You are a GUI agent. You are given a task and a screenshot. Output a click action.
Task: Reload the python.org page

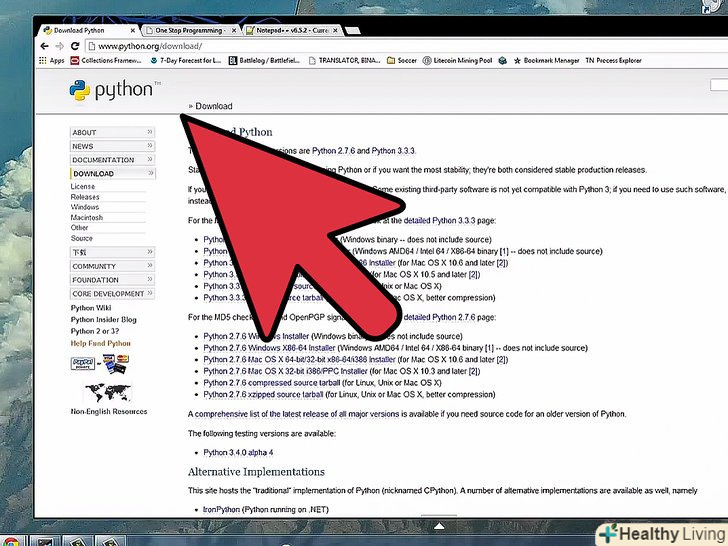(x=75, y=46)
